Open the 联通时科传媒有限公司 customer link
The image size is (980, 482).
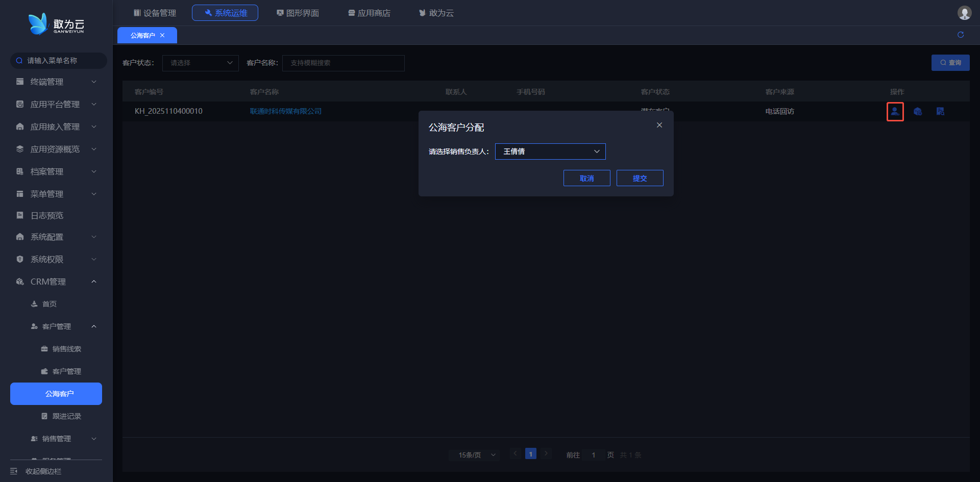[x=286, y=111]
